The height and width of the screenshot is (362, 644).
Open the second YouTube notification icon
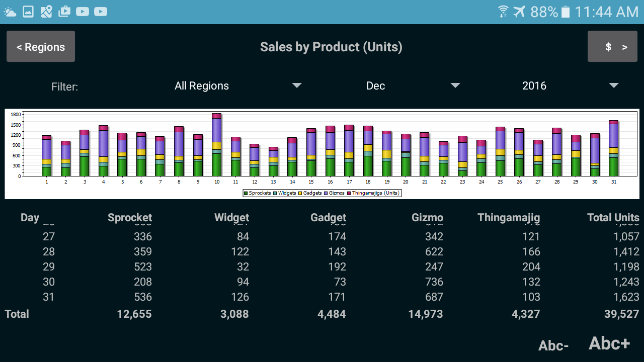(100, 11)
